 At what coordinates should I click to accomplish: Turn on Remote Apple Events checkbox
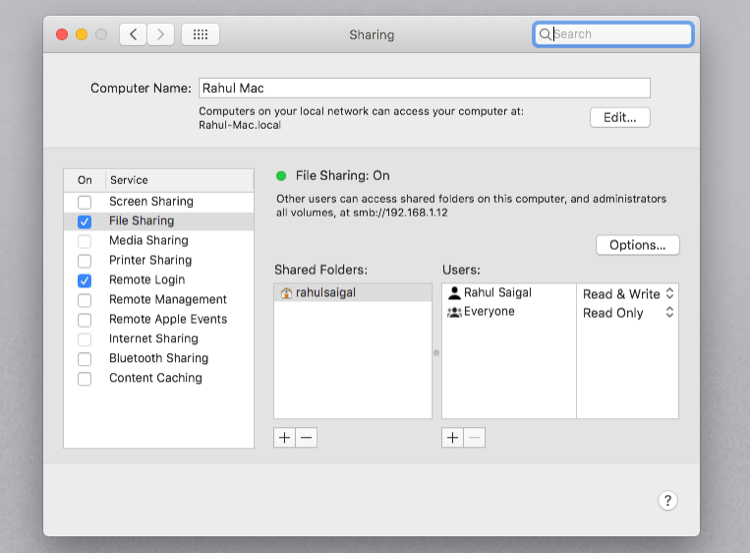coord(85,320)
